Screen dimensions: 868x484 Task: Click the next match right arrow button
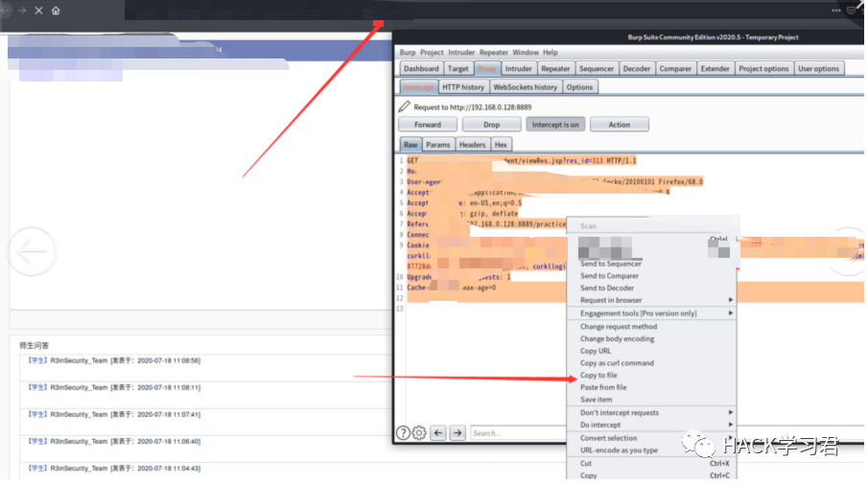[457, 433]
